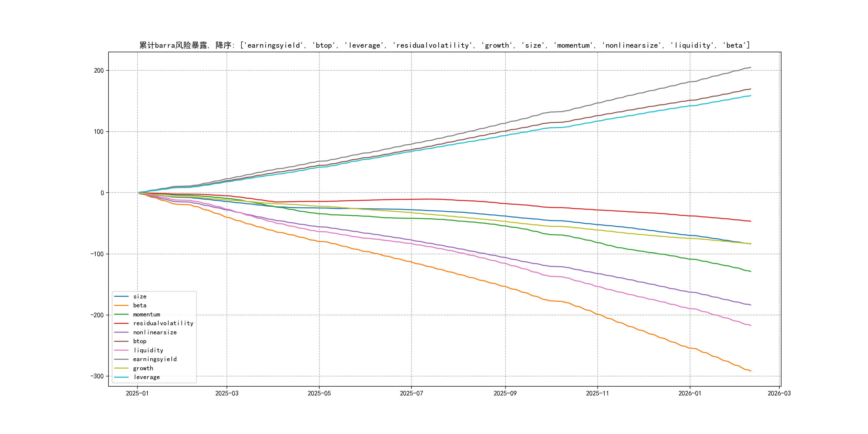Click the blue size line swatch in legend
868x434 pixels.
pos(121,297)
